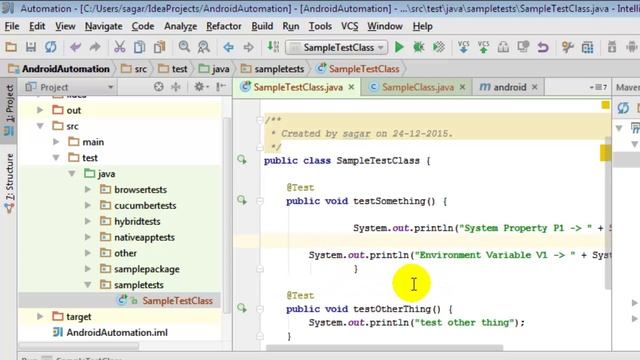
Task: Click the Make Project build icon
Action: (273, 47)
